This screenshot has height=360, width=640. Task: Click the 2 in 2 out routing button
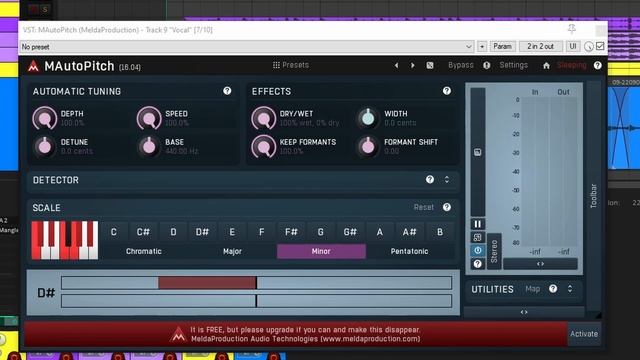pos(540,46)
